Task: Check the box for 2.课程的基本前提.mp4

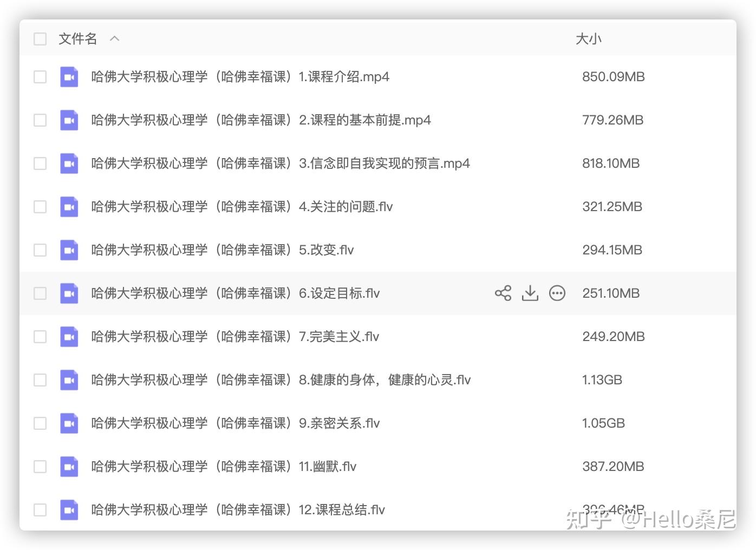Action: [x=40, y=120]
